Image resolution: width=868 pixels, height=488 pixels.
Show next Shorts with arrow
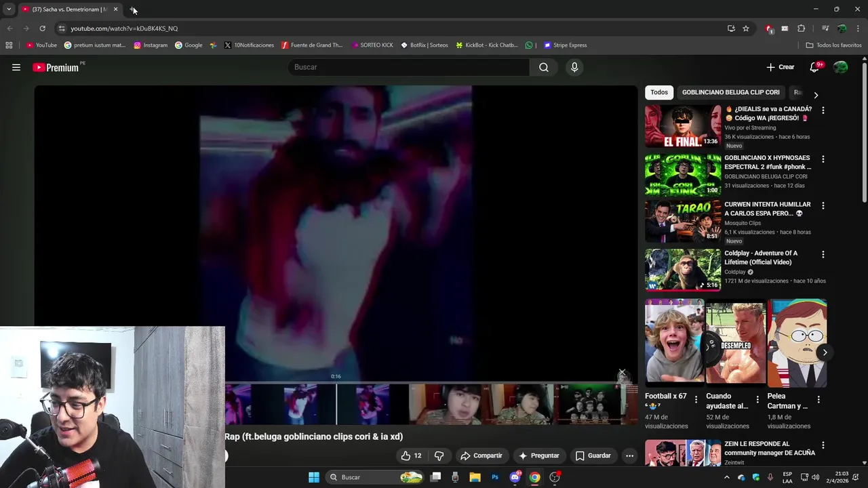point(825,352)
